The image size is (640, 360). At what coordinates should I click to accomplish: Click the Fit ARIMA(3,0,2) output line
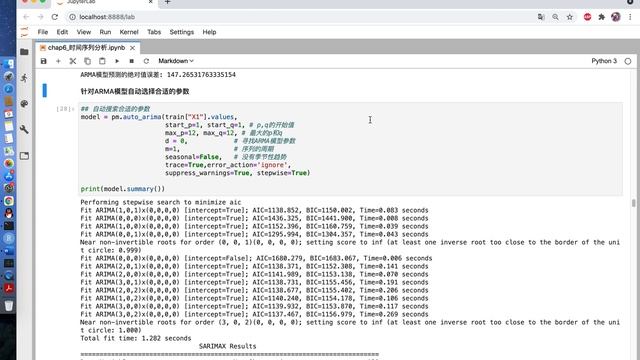254,314
